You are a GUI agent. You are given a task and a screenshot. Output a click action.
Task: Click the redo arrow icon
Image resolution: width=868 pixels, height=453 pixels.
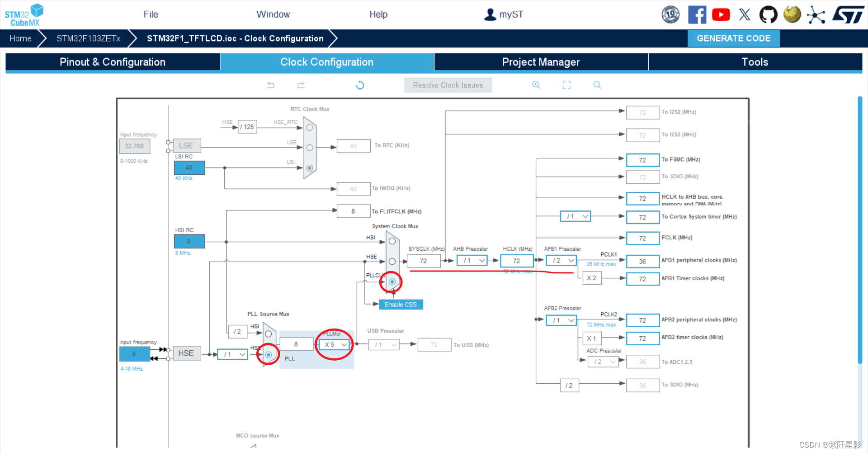[301, 85]
